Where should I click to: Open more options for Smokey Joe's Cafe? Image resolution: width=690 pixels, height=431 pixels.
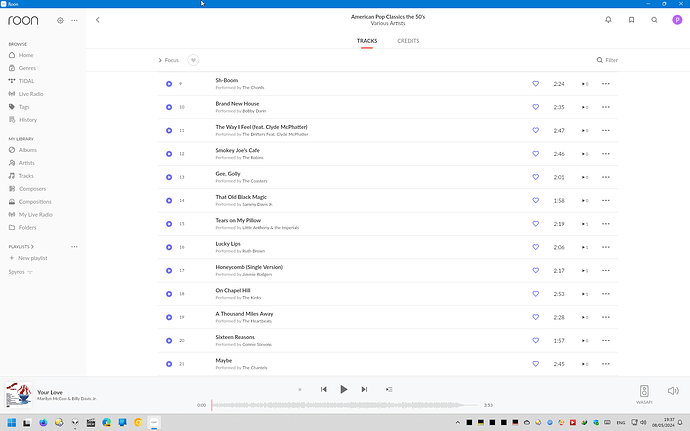coord(606,154)
